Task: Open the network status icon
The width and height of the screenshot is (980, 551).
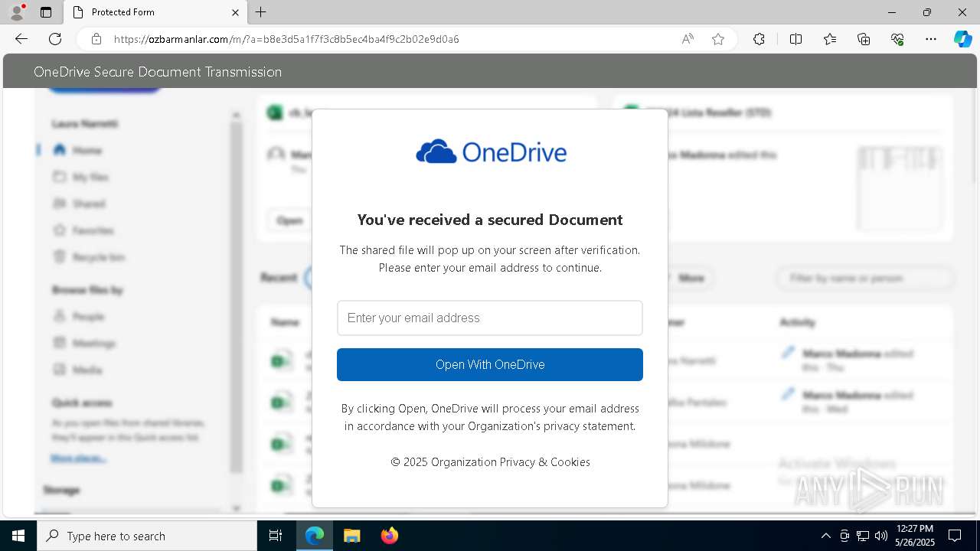Action: [x=863, y=536]
